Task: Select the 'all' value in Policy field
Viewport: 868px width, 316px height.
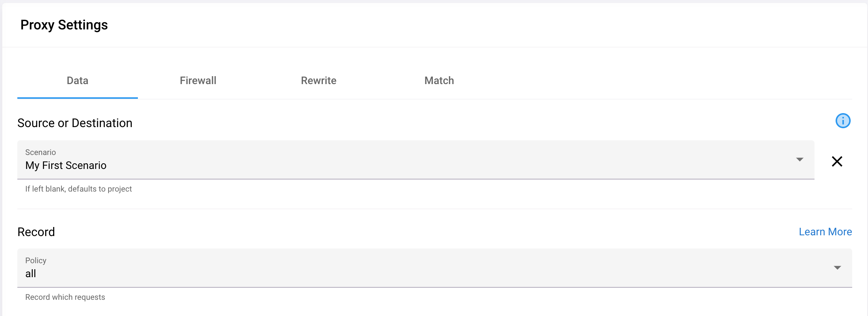Action: [31, 274]
